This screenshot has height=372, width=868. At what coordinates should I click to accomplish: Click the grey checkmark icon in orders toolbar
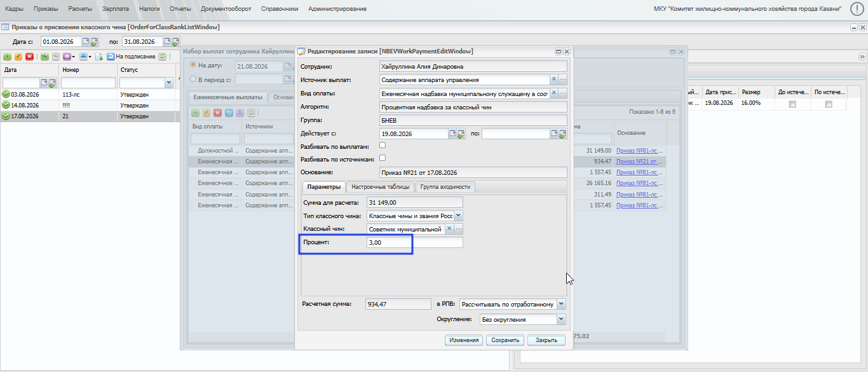(55, 57)
